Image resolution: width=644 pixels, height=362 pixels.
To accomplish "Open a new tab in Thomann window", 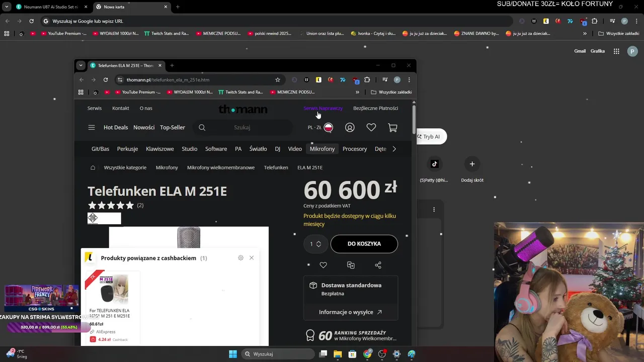I will (x=172, y=65).
